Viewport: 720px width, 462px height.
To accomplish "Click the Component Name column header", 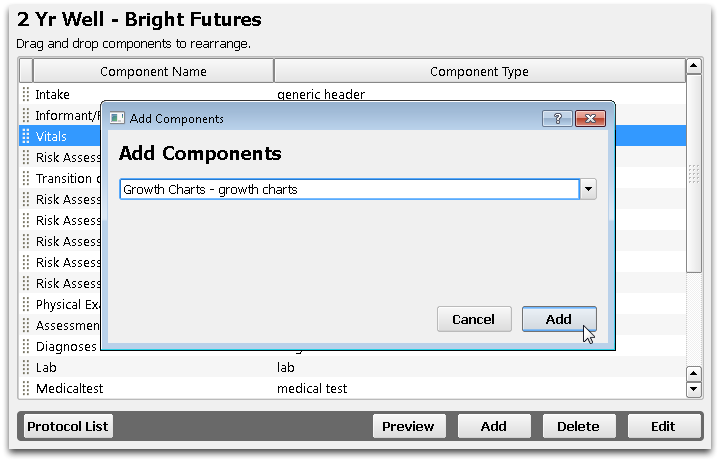I will [153, 71].
